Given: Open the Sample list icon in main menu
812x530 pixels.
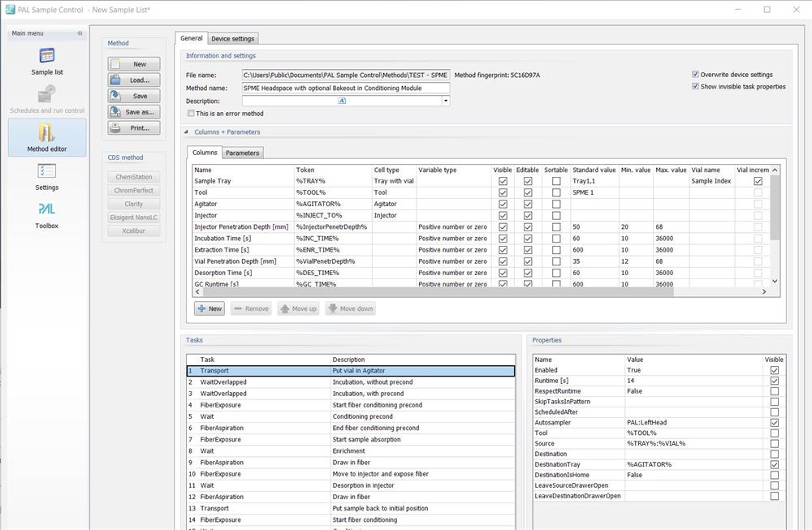Looking at the screenshot, I should (47, 61).
